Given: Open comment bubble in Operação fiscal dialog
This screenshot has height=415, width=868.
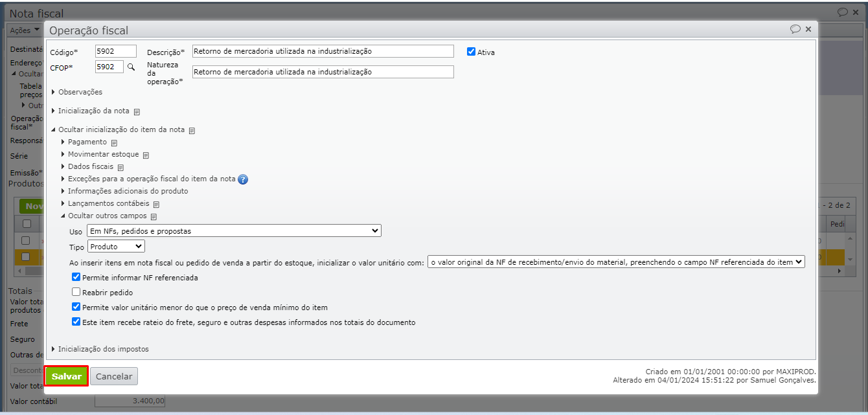Looking at the screenshot, I should click(x=795, y=29).
